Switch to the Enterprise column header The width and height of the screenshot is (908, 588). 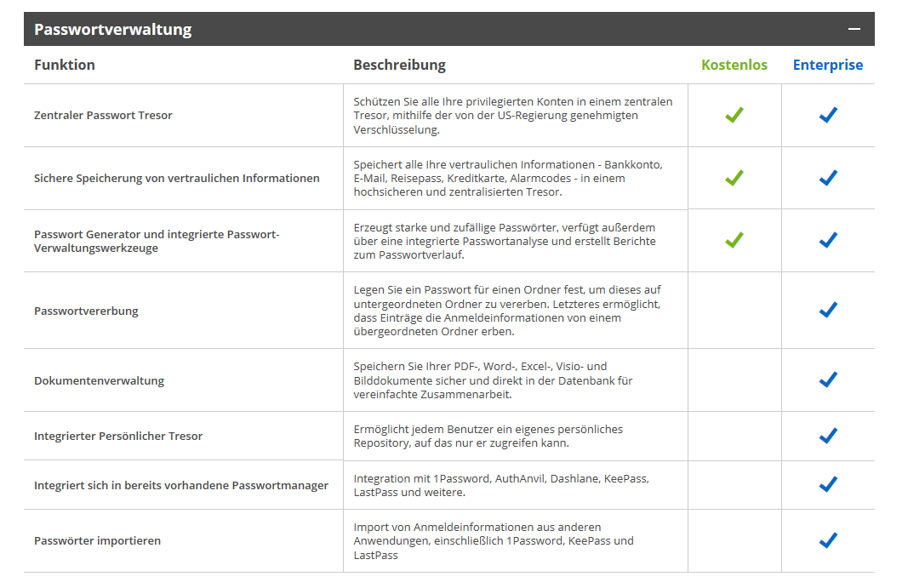click(x=827, y=64)
